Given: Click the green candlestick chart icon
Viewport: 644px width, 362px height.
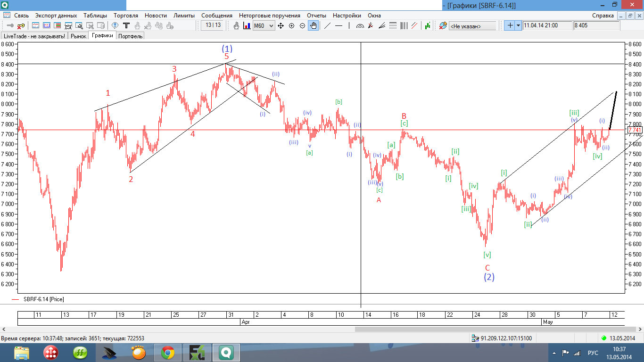Looking at the screenshot, I should pos(428,25).
